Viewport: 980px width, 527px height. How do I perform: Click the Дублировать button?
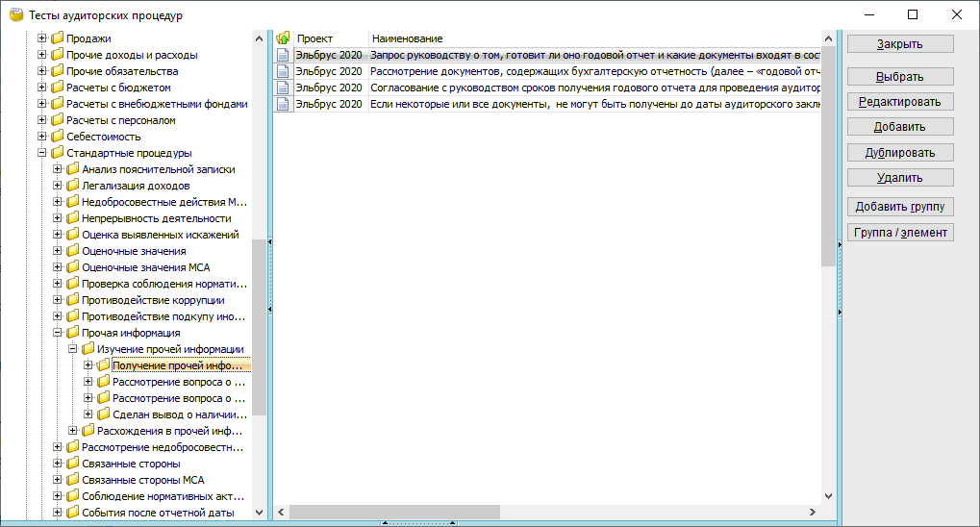click(x=900, y=153)
